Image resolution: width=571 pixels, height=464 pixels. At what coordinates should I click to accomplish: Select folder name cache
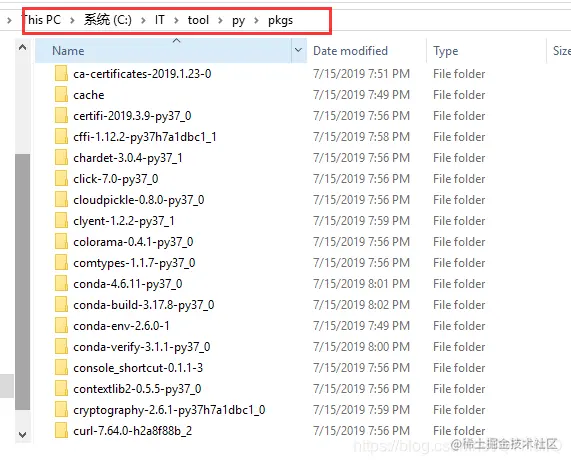[89, 95]
